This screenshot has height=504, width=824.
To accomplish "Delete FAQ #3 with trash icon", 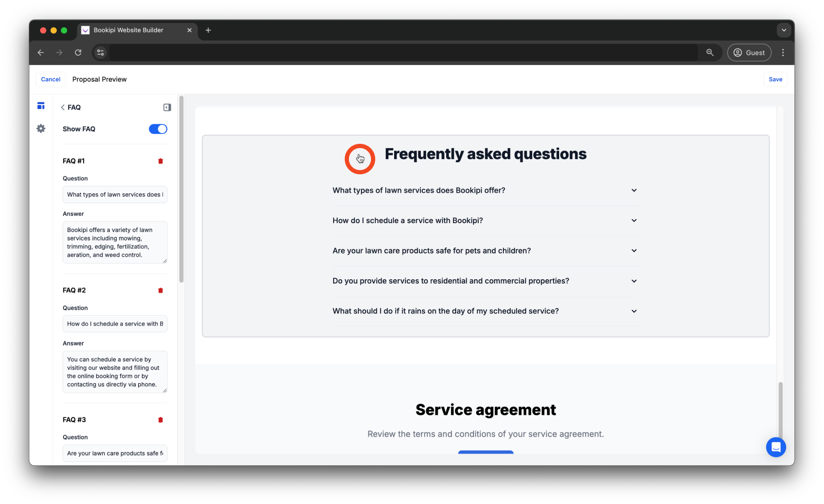I will pos(161,420).
